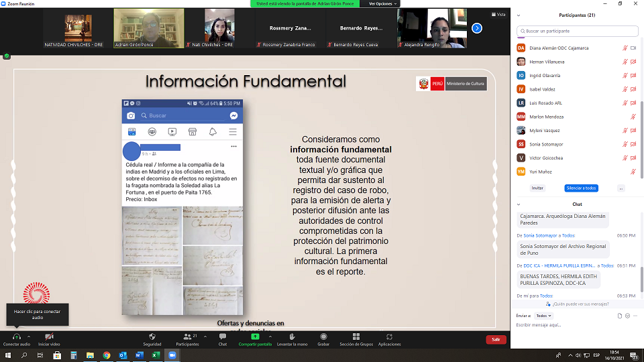Click the participants list scrollbar
This screenshot has height=362, width=644.
(641, 139)
